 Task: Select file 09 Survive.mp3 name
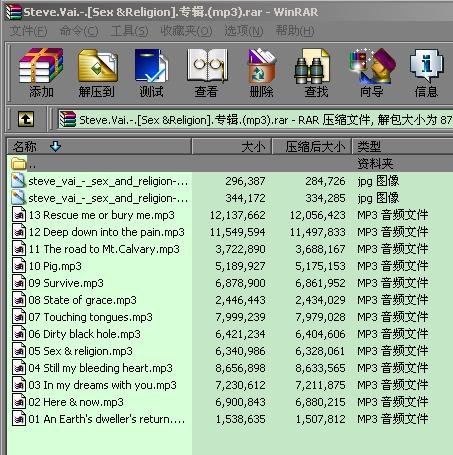(x=66, y=283)
